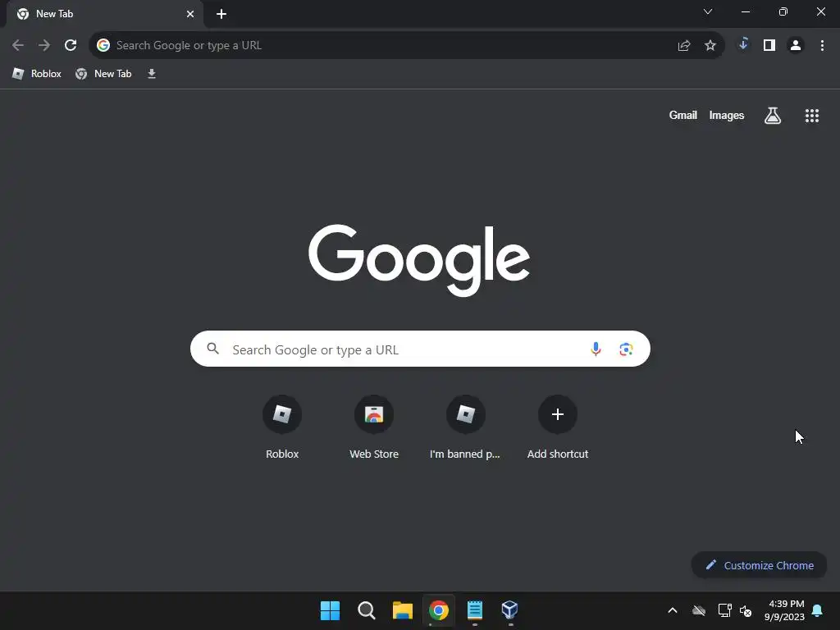Minimize the Chrome window
Image resolution: width=840 pixels, height=630 pixels.
(745, 11)
